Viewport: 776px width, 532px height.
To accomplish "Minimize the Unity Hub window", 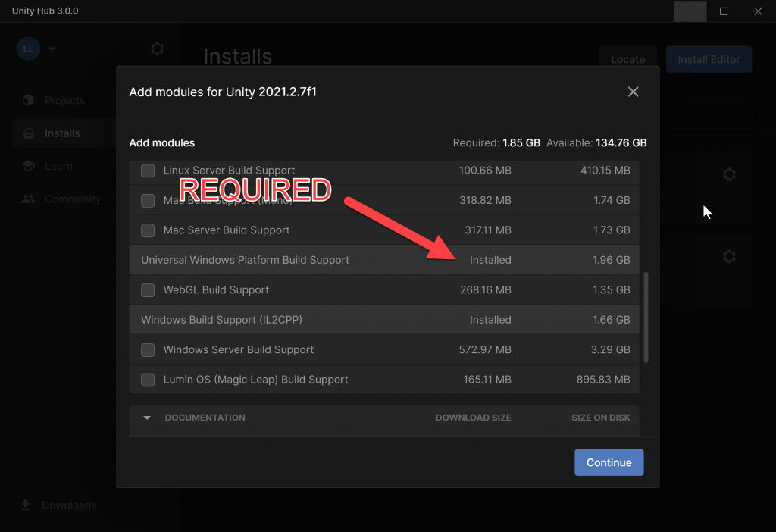I will pos(690,11).
